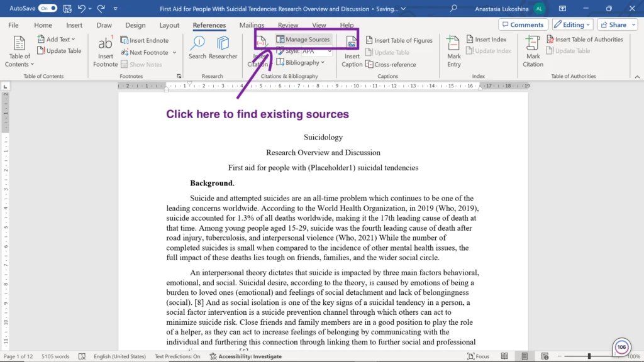Switch to the Layout tab
The image size is (644, 362).
169,25
